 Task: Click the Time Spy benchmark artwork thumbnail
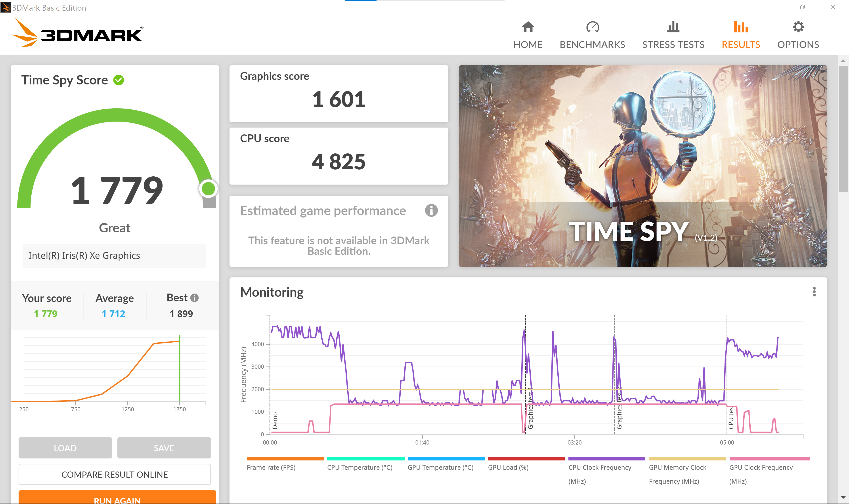pyautogui.click(x=642, y=166)
